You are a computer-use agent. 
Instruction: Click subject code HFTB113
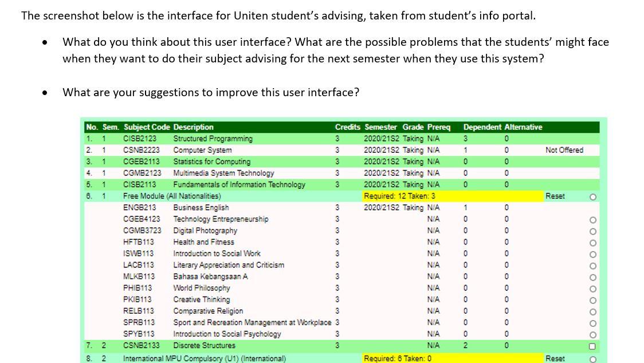139,242
